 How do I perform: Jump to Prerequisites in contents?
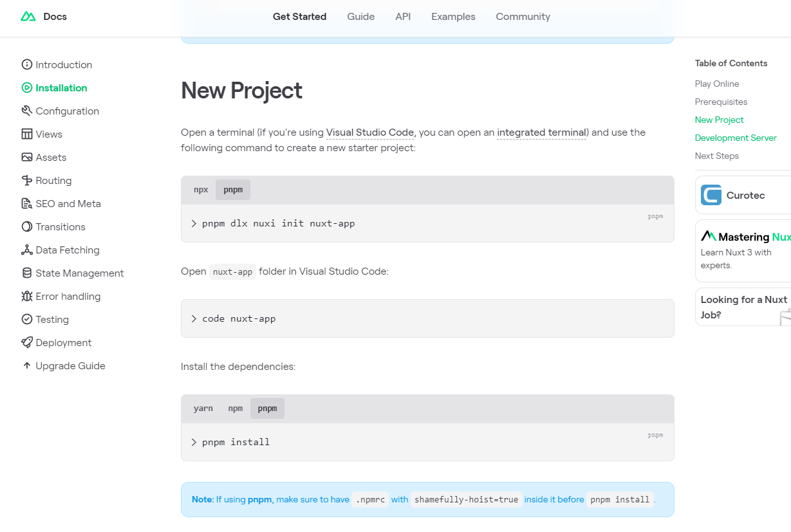coord(721,102)
